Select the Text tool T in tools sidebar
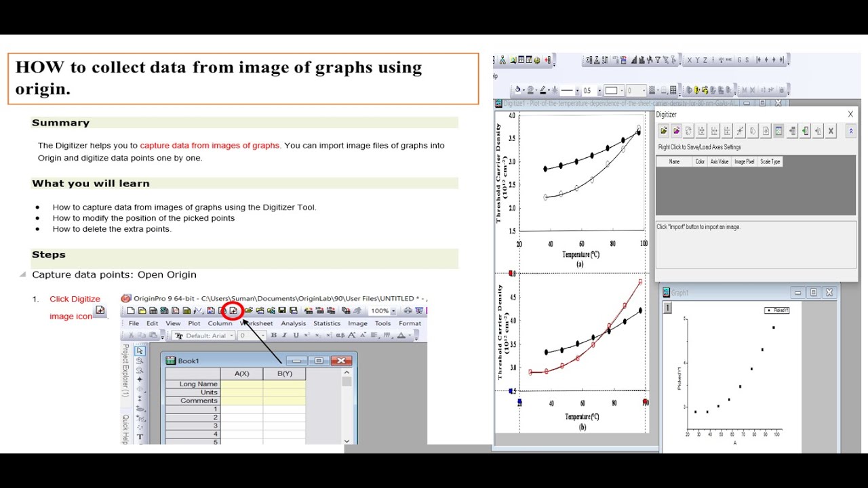Viewport: 868px width, 488px height. (x=140, y=436)
